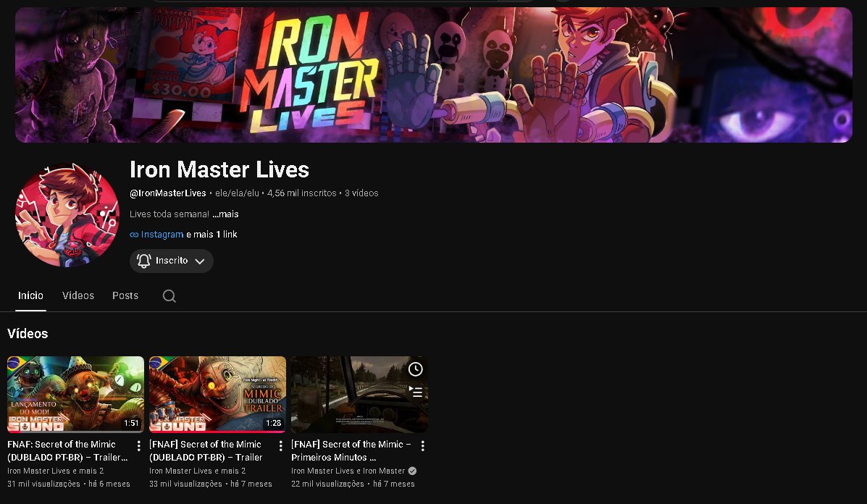Click the Iron Master Lives channel banner
Screen dimensions: 867x504
point(433,75)
